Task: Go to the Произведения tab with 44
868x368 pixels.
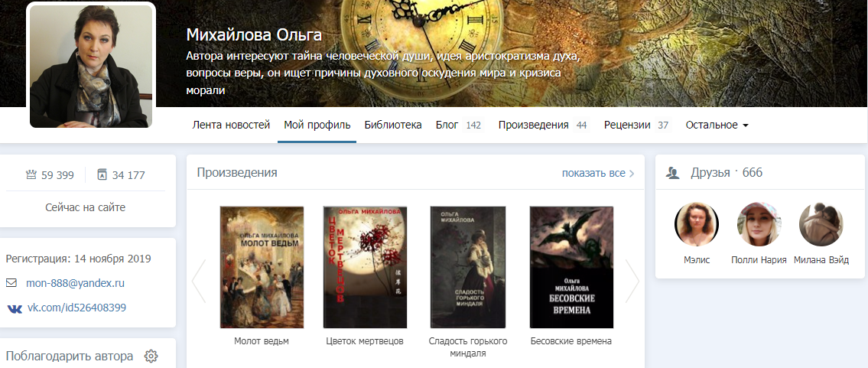Action: pyautogui.click(x=542, y=125)
